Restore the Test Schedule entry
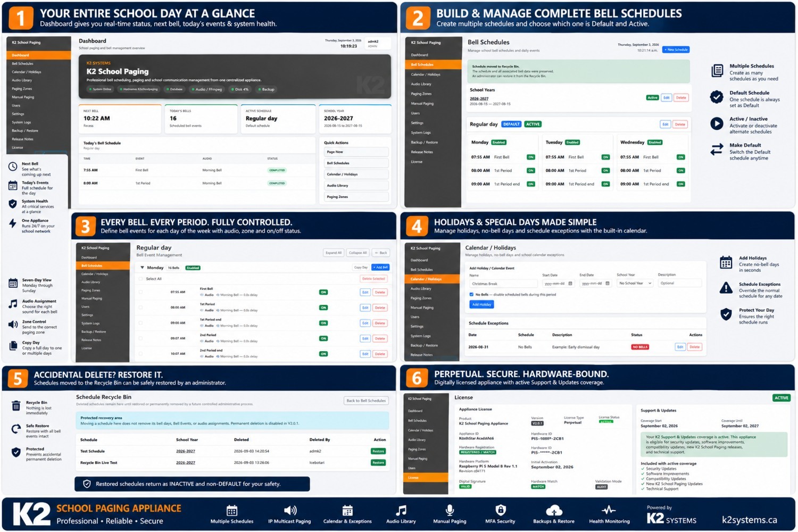Screen dimensions: 798x532 coord(378,451)
